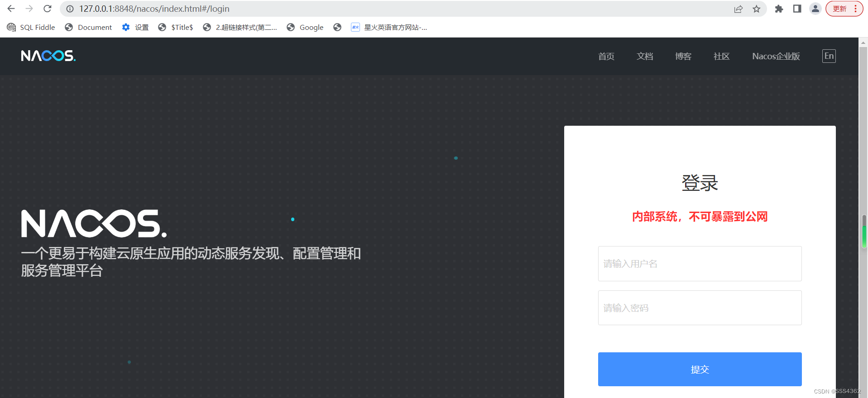Click the browser forward arrow
The width and height of the screenshot is (868, 398).
[29, 9]
